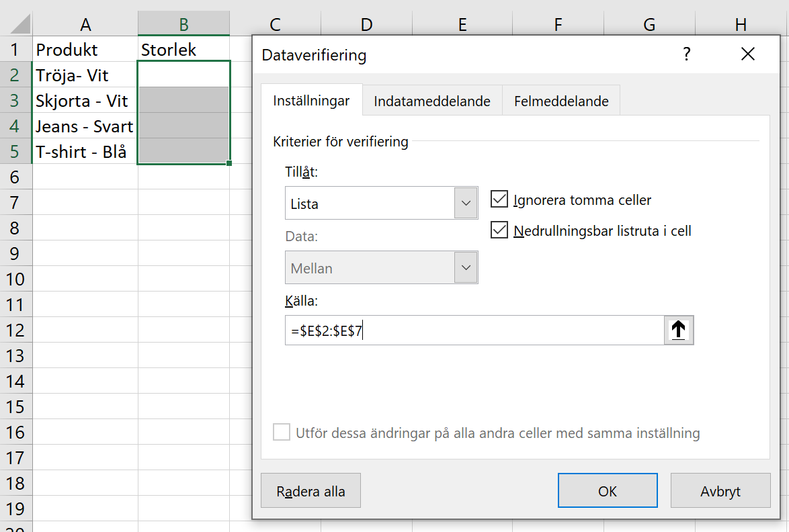Disable Nedrullningsbar listruta i cell
Screen dimensions: 789x532
tap(499, 230)
